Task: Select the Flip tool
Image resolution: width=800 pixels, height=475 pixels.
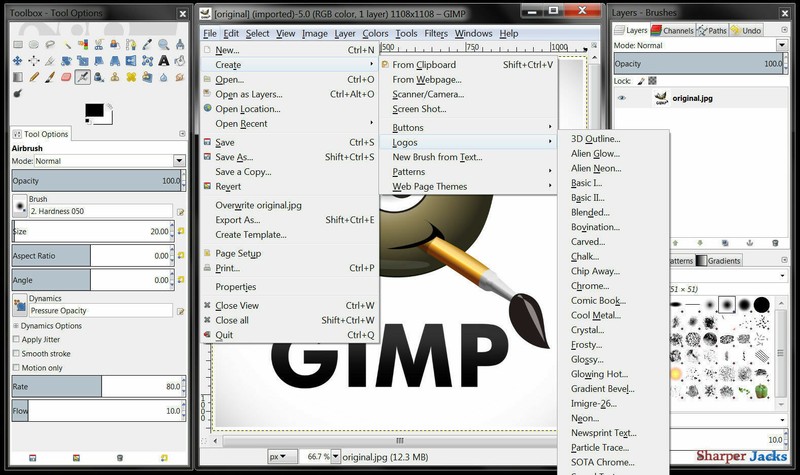Action: [131, 61]
